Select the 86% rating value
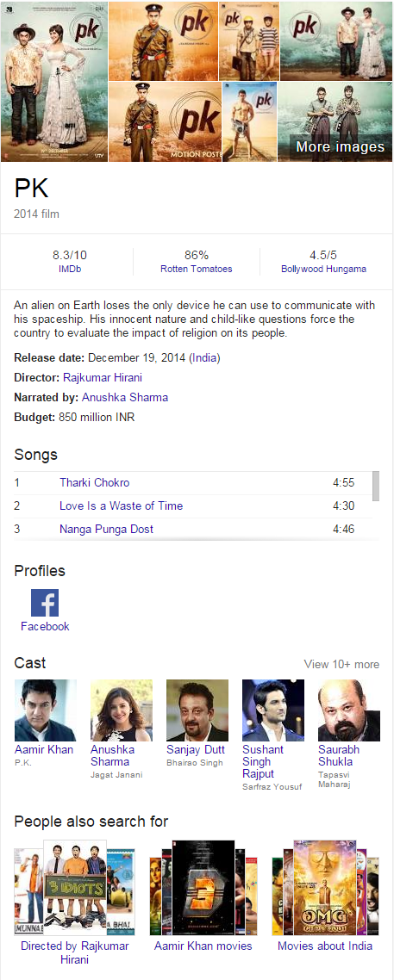Image resolution: width=394 pixels, height=980 pixels. (x=197, y=255)
